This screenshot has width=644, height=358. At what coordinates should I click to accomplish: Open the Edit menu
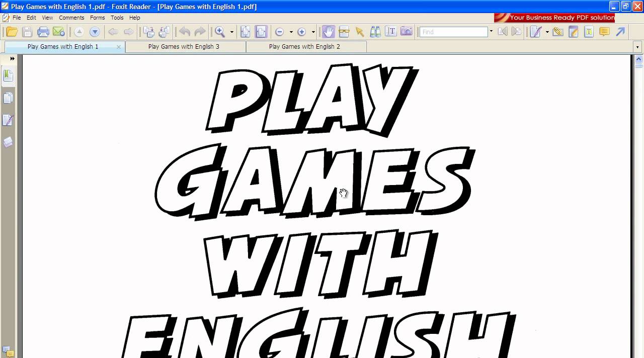coord(31,18)
